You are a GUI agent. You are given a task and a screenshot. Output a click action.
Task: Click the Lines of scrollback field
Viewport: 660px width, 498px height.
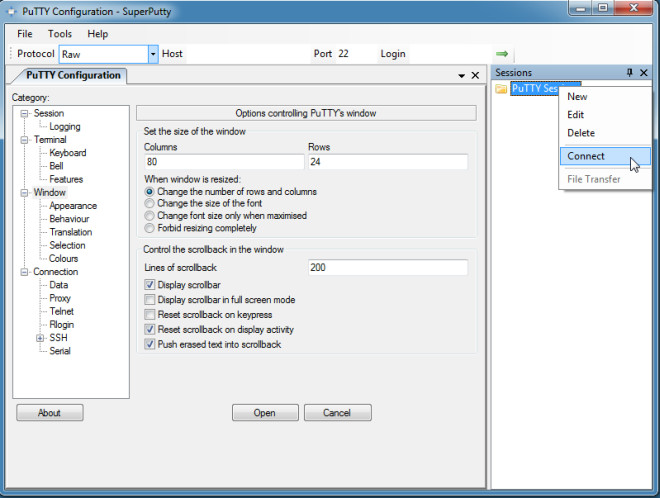pyautogui.click(x=388, y=268)
